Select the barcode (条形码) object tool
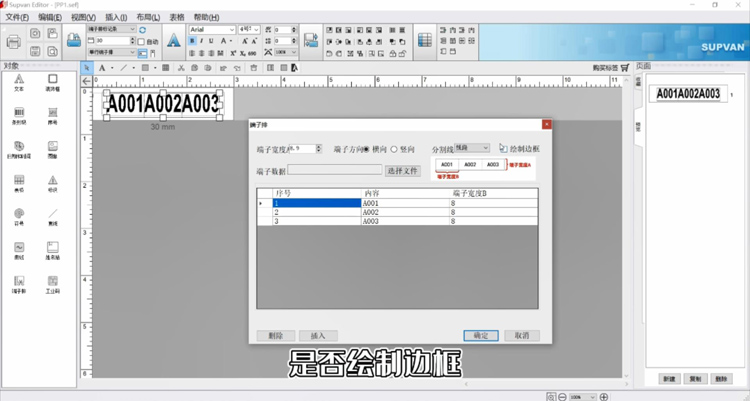750x401 pixels. point(18,115)
